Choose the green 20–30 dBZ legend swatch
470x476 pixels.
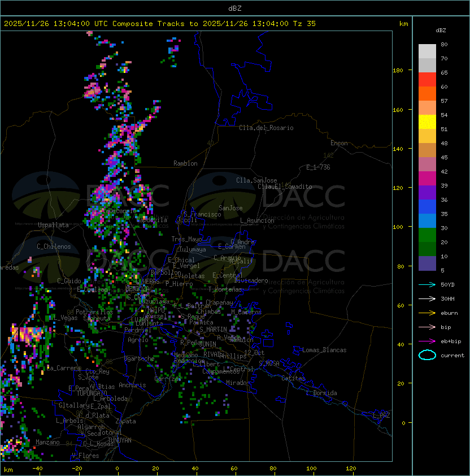[x=427, y=235]
